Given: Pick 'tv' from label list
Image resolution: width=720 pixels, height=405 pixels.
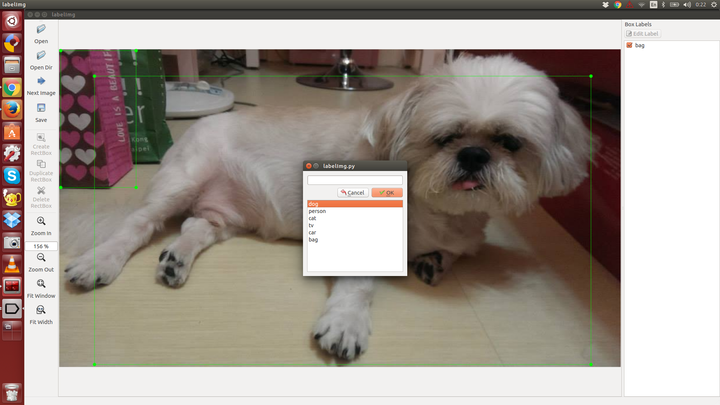Looking at the screenshot, I should 311,225.
